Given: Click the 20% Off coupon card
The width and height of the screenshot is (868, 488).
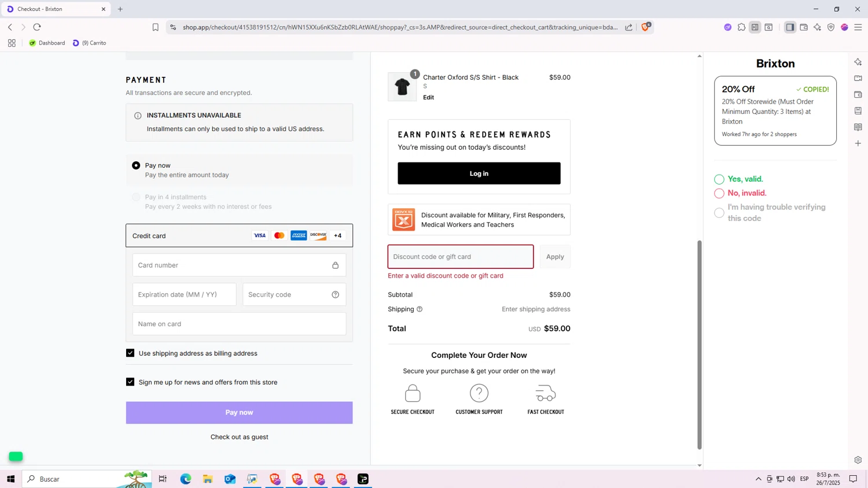Looking at the screenshot, I should click(x=775, y=110).
